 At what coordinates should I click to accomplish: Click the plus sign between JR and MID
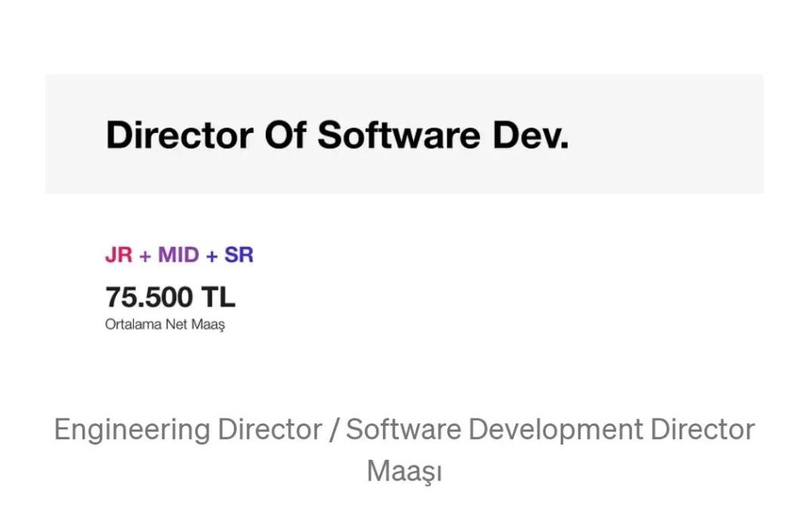point(145,255)
